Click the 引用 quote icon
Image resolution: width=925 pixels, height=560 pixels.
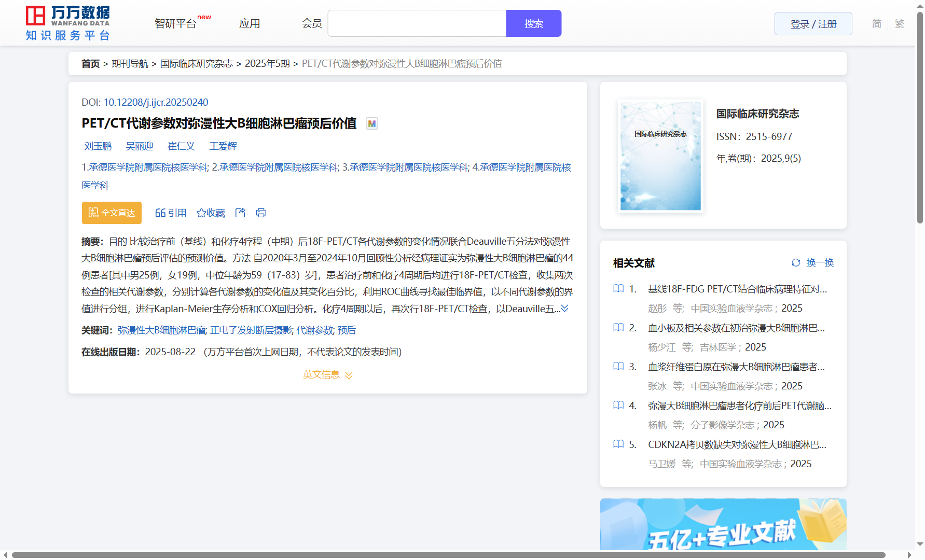[160, 213]
